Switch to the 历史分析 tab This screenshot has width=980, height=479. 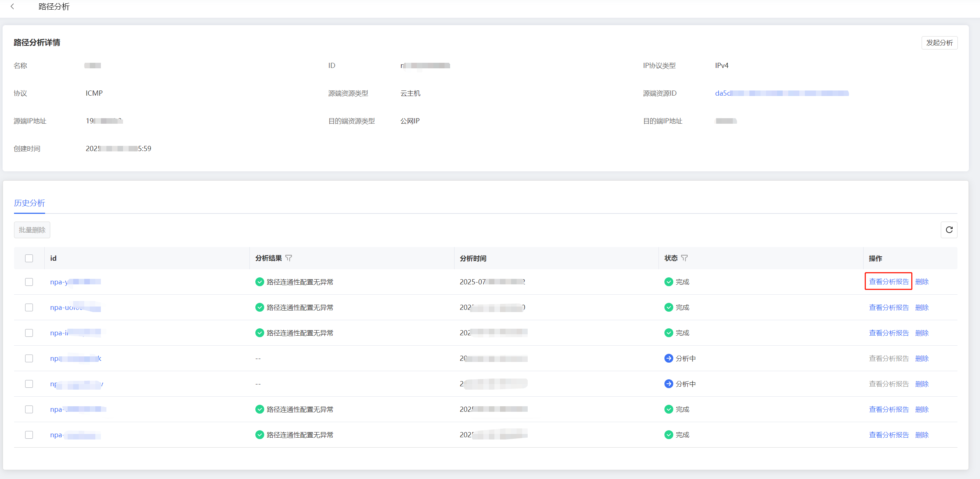(x=29, y=203)
